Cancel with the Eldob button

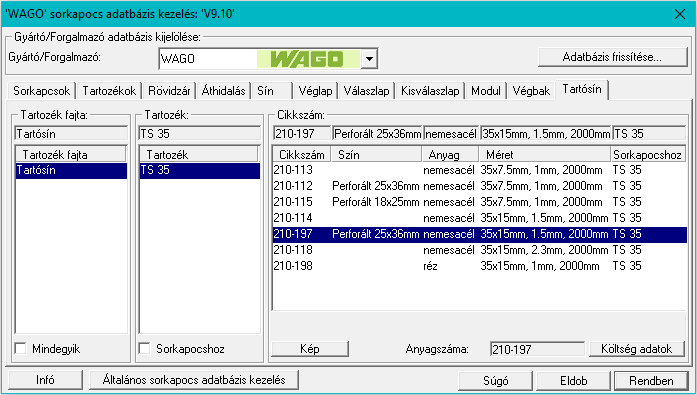click(573, 381)
